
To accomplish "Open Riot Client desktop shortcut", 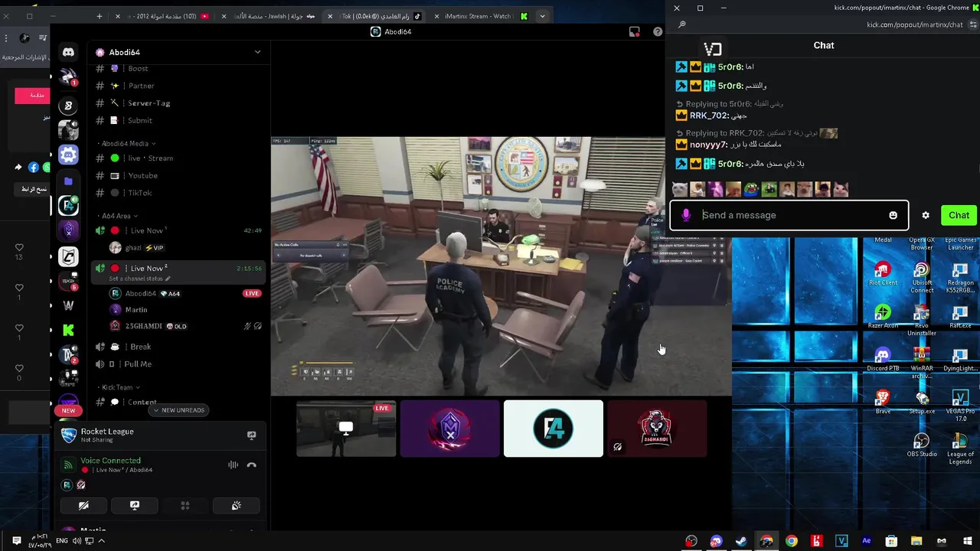I will 883,275.
